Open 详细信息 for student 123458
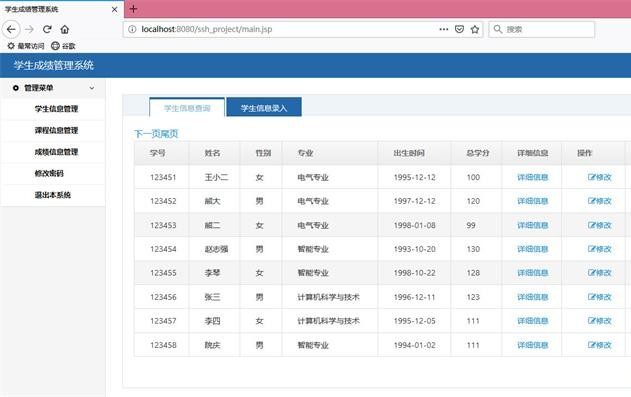 tap(532, 345)
